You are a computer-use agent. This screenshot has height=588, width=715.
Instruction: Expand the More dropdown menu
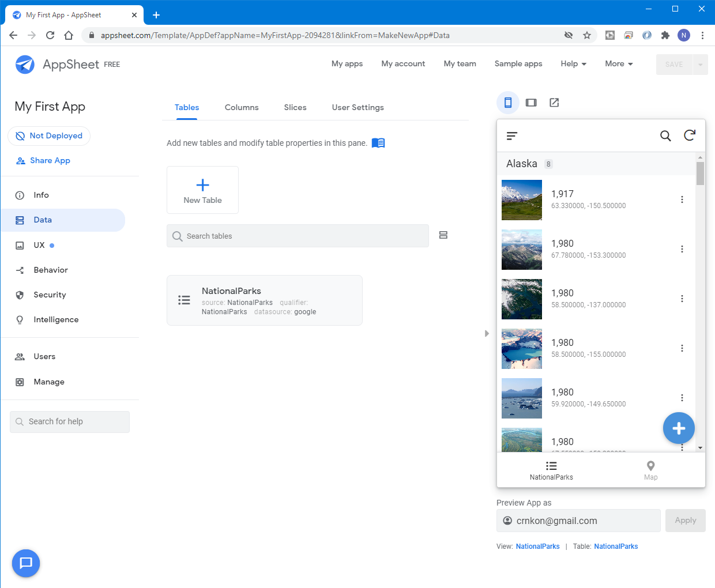[x=619, y=64]
